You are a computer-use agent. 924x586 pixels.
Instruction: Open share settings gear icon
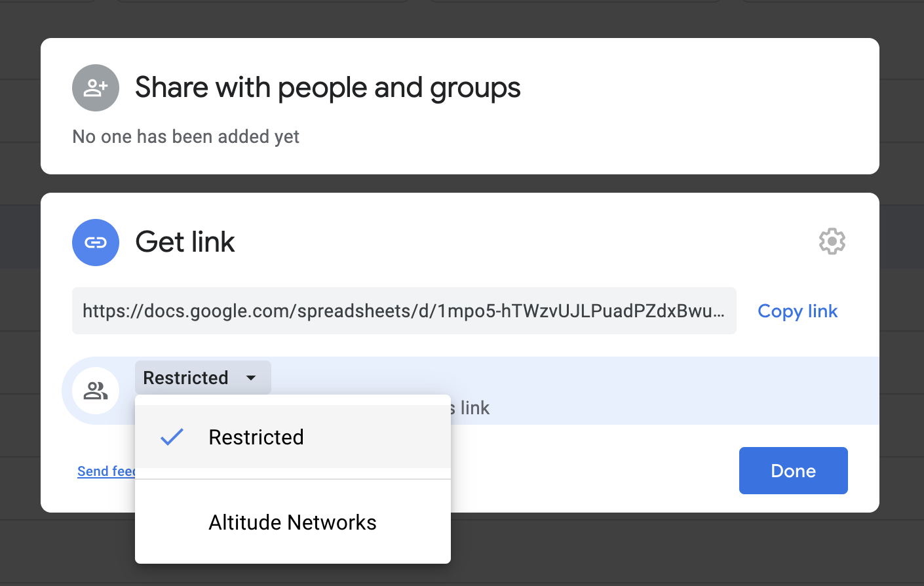tap(832, 242)
